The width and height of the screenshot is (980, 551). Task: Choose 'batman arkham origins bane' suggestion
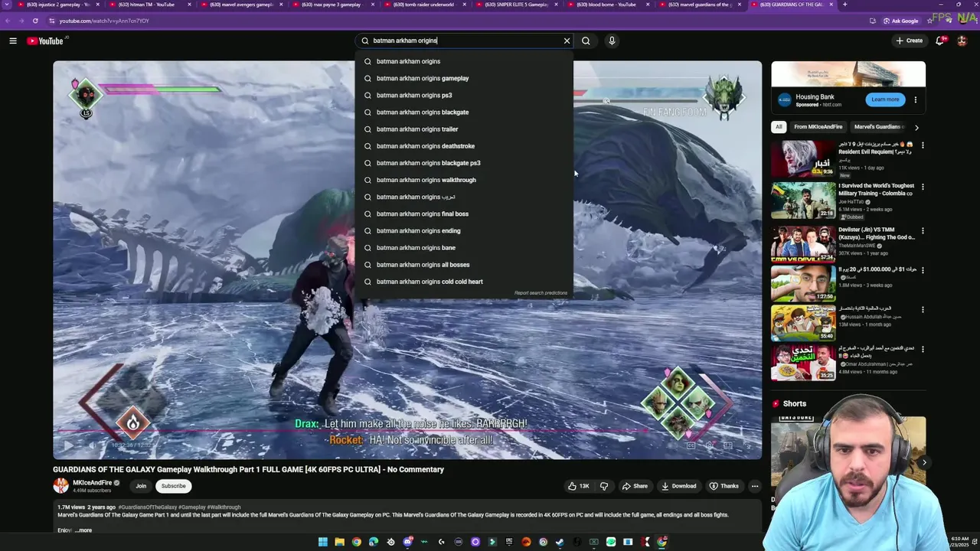click(464, 248)
